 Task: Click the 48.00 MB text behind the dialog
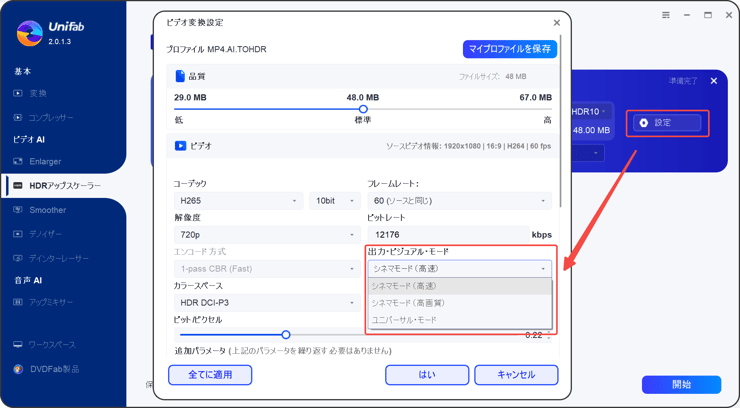pyautogui.click(x=591, y=130)
